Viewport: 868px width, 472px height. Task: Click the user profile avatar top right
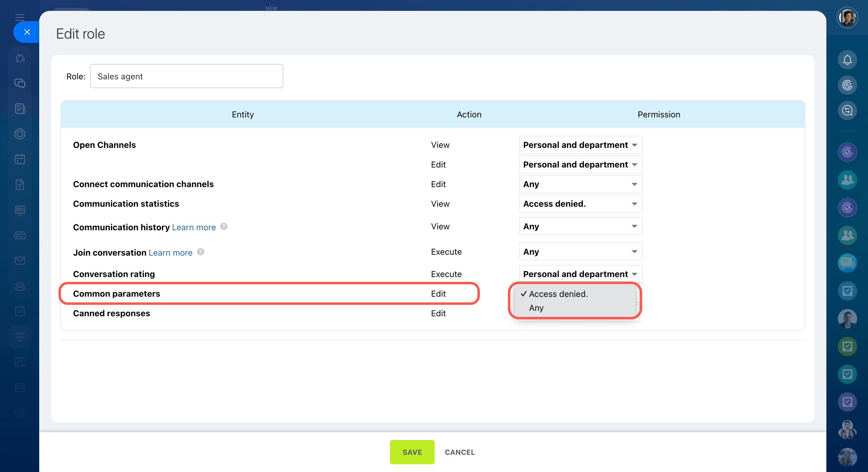coord(847,18)
